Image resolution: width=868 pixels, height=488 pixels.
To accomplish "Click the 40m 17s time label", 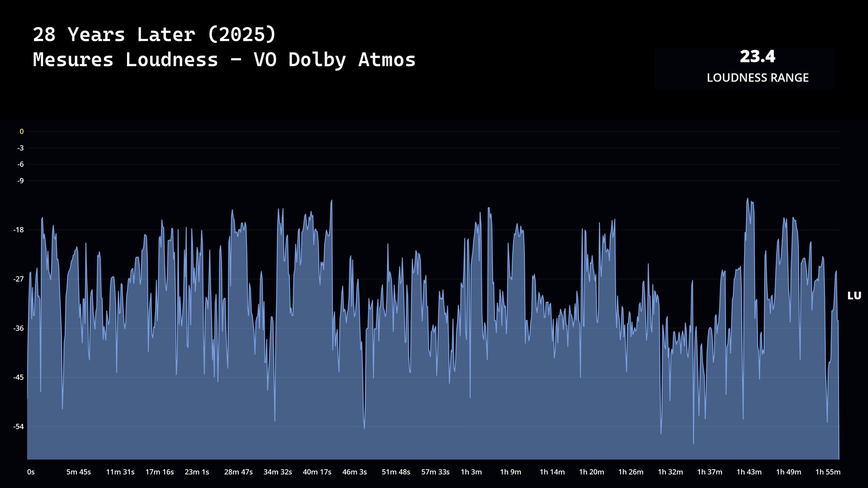I will [x=317, y=472].
